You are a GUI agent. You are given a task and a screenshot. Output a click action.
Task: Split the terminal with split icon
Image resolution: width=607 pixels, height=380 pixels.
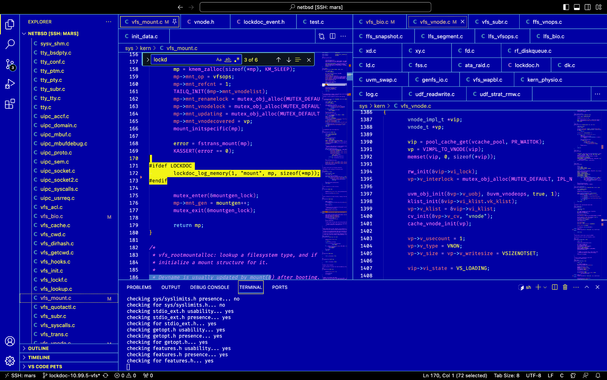[555, 287]
